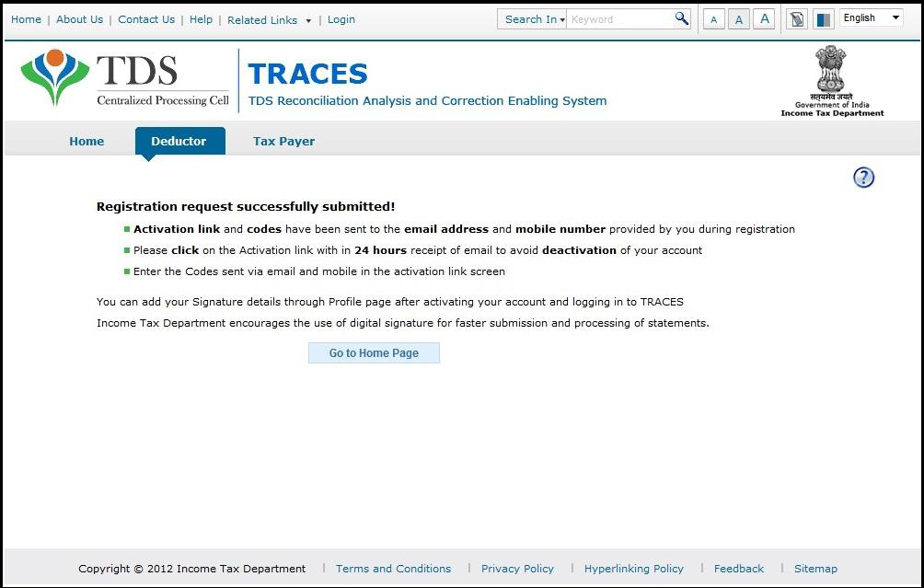The width and height of the screenshot is (924, 588).
Task: Click the Home link in the top bar
Action: pos(26,19)
